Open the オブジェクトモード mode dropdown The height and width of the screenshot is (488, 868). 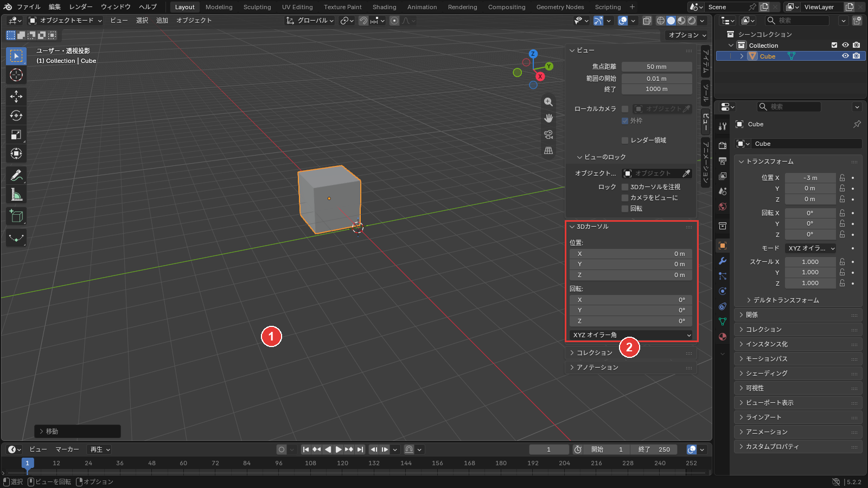(66, 21)
